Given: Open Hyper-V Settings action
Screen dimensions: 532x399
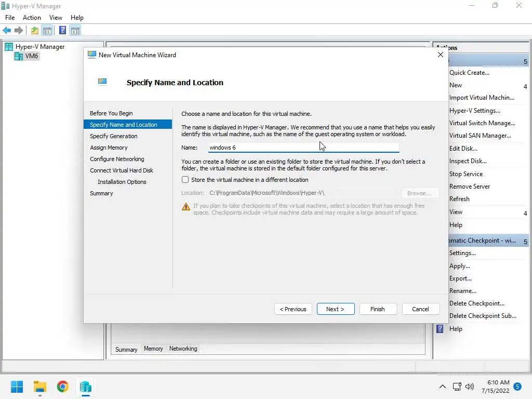Looking at the screenshot, I should [475, 111].
